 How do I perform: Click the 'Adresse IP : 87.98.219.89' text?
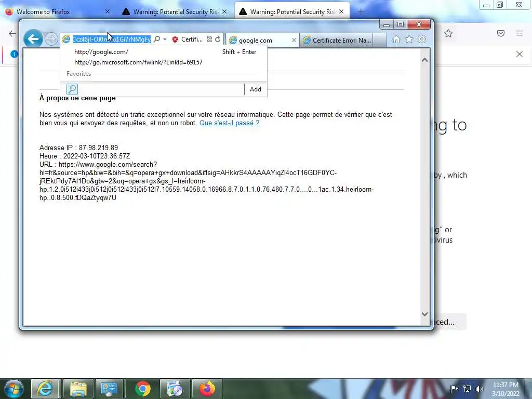coord(79,148)
